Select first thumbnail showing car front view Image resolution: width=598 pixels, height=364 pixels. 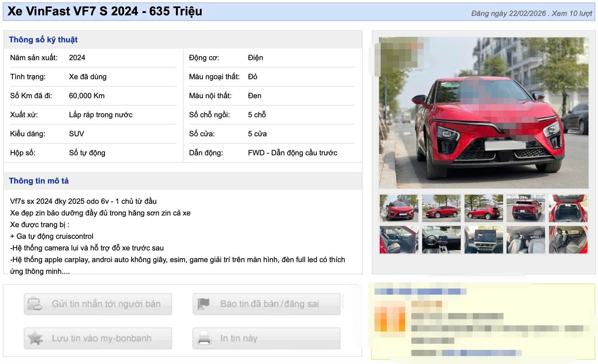coord(399,208)
